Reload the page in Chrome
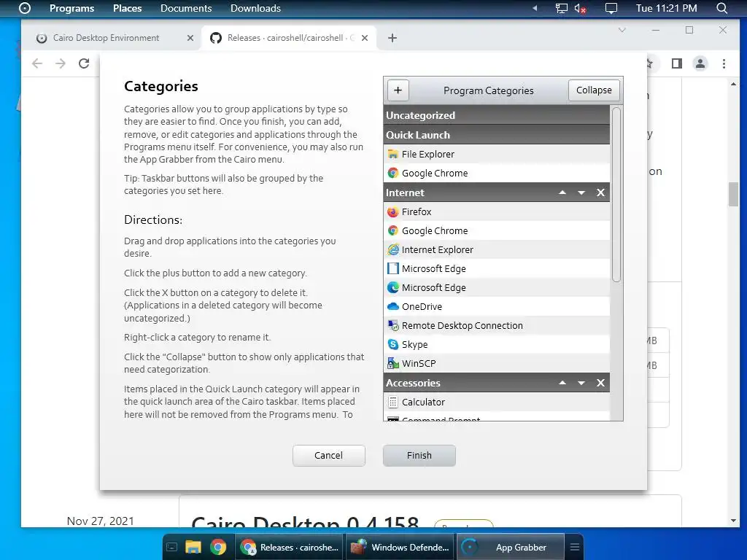747x560 pixels. [x=85, y=63]
